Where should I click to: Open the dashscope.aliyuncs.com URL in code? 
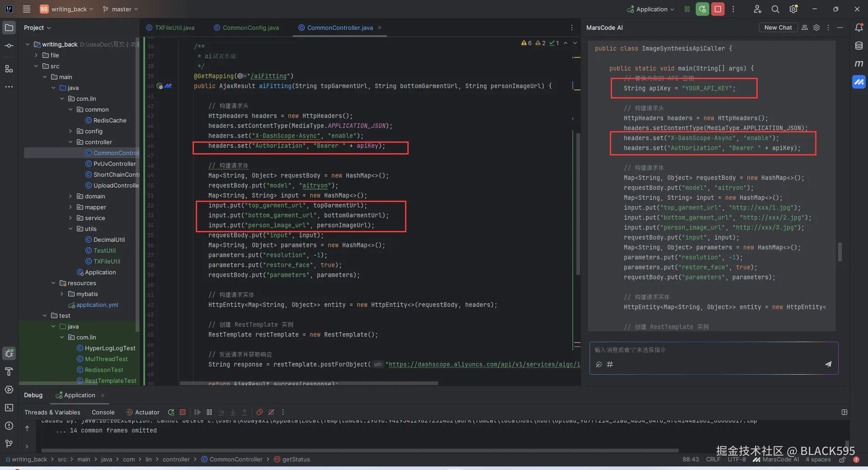[x=484, y=364]
